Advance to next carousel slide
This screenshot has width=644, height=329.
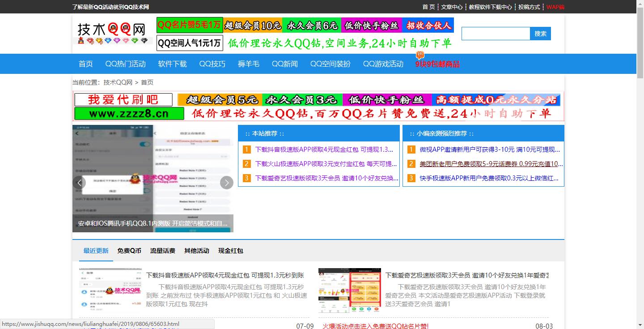[x=227, y=182]
